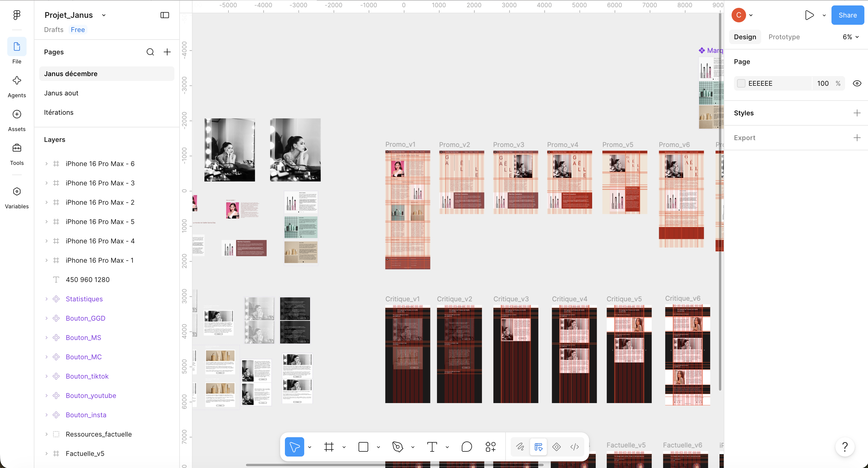
Task: Select the Text tool
Action: coord(432,447)
